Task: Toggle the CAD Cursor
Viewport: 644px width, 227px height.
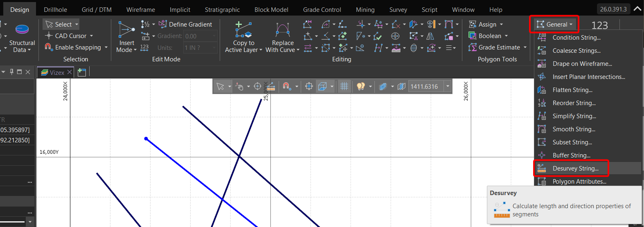Action: pyautogui.click(x=66, y=36)
